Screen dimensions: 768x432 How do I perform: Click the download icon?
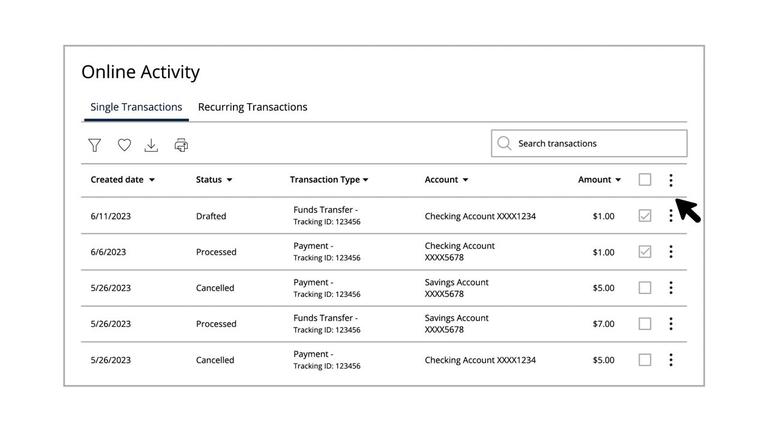tap(151, 145)
